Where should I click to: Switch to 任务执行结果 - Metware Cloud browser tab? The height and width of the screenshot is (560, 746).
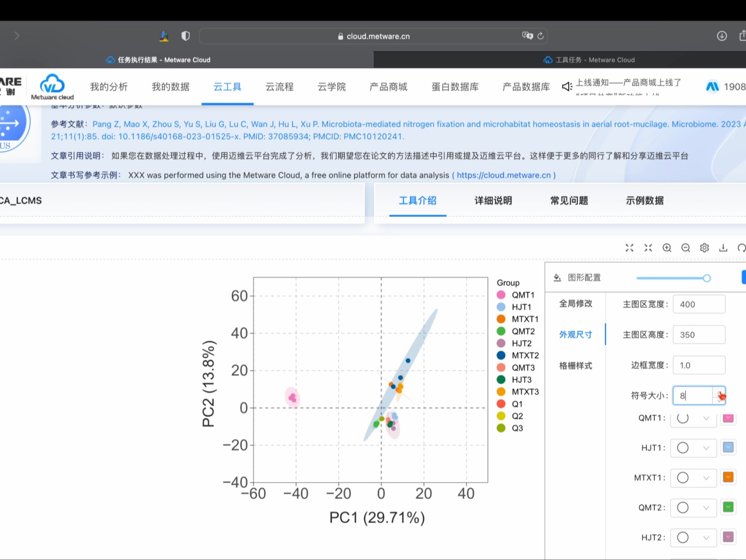click(x=158, y=60)
